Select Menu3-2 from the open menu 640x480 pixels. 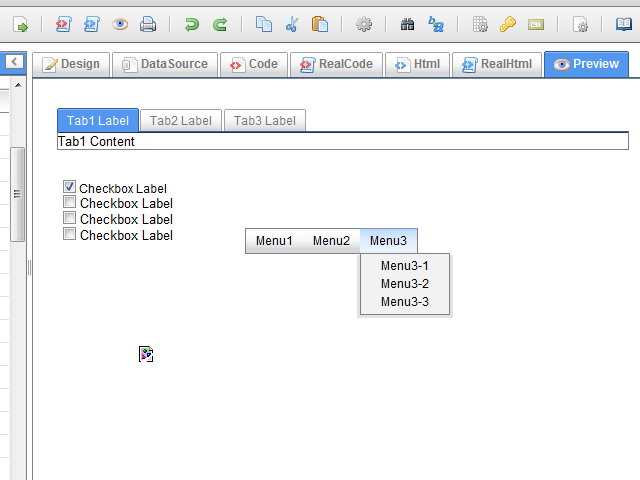(x=404, y=284)
